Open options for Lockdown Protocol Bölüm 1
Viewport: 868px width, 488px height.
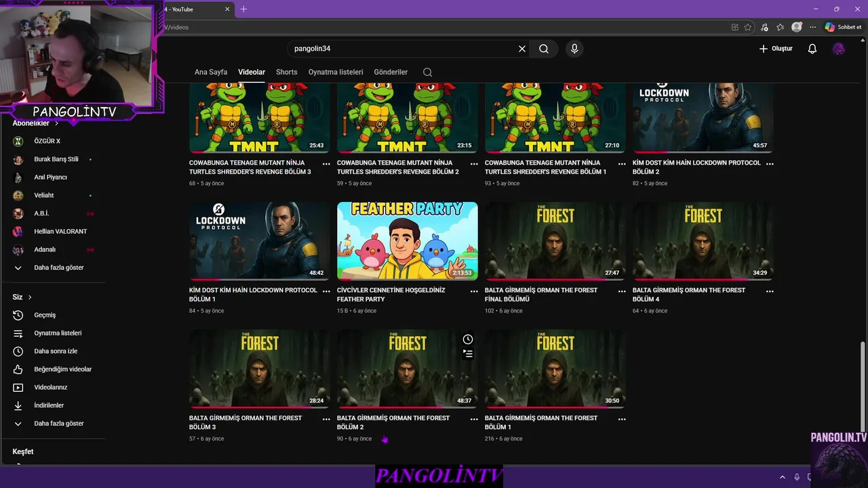click(326, 291)
